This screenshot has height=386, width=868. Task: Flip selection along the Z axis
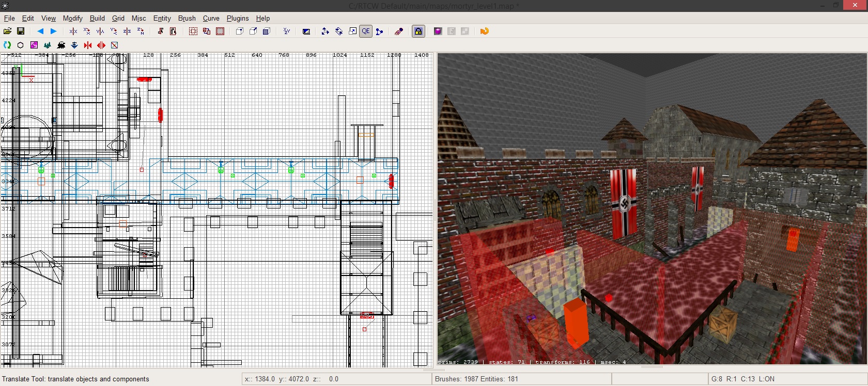pos(127,31)
